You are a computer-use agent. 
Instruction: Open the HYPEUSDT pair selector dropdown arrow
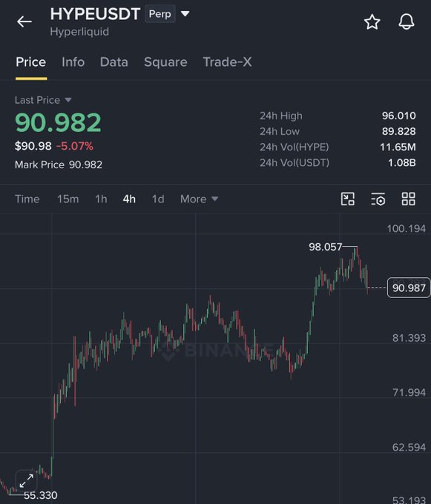click(185, 14)
